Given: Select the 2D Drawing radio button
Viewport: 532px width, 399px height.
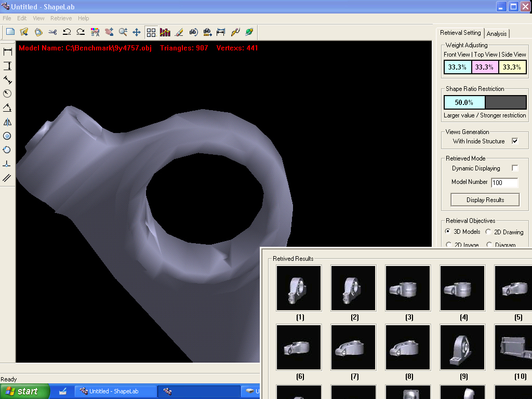Looking at the screenshot, I should point(488,232).
